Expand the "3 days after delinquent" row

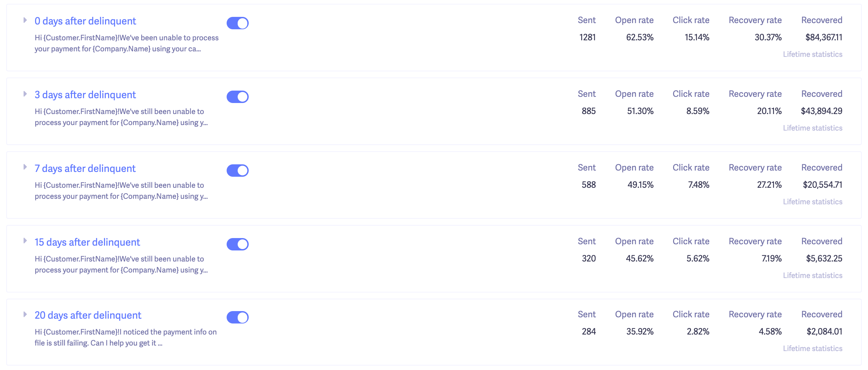[24, 93]
